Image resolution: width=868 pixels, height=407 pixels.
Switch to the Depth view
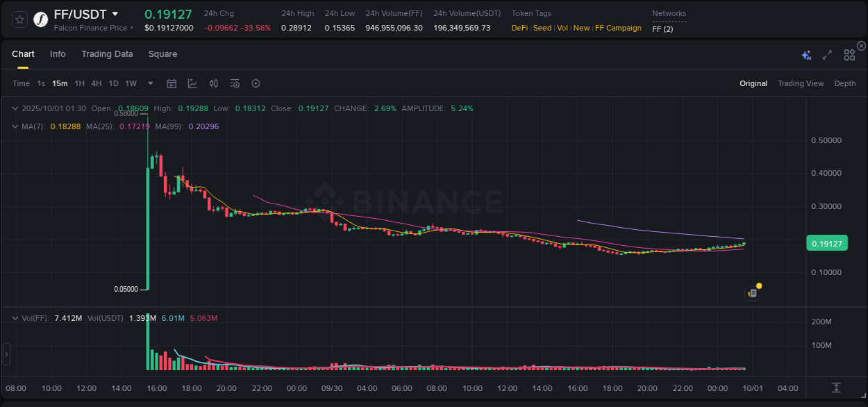pos(845,83)
